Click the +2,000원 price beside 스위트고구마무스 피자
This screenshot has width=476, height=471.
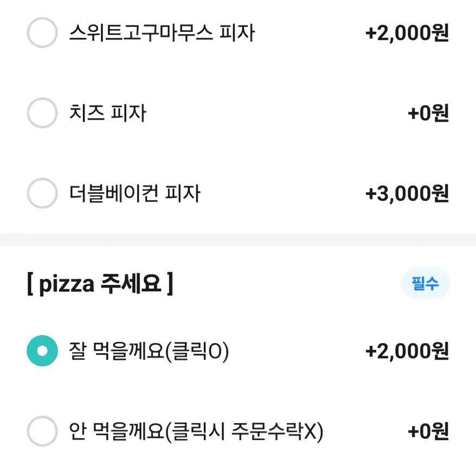click(407, 33)
